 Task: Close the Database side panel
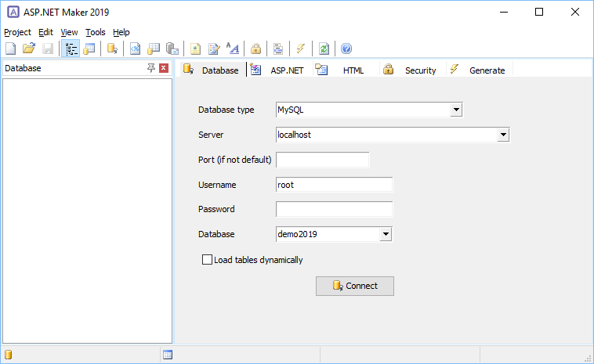(164, 68)
